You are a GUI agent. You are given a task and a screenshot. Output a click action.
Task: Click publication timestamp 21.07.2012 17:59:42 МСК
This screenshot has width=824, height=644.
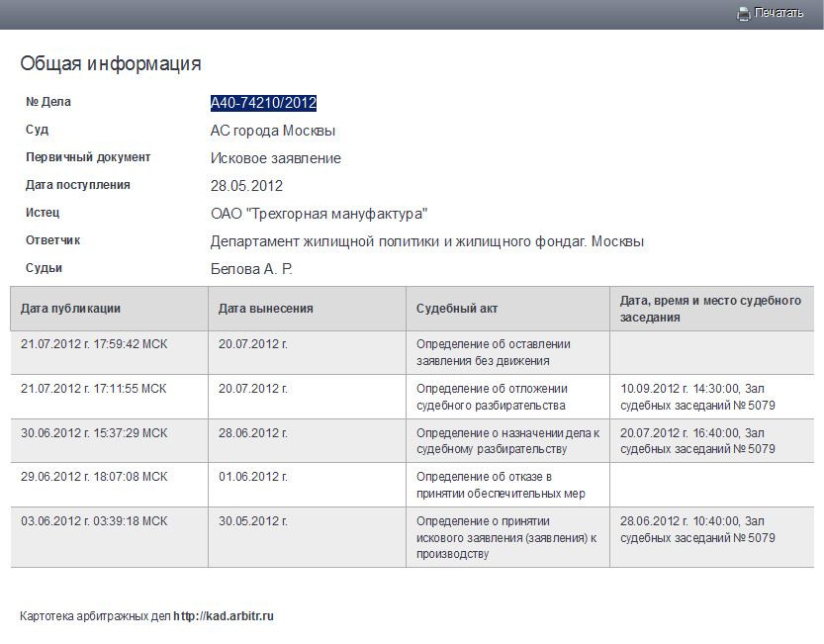(94, 344)
